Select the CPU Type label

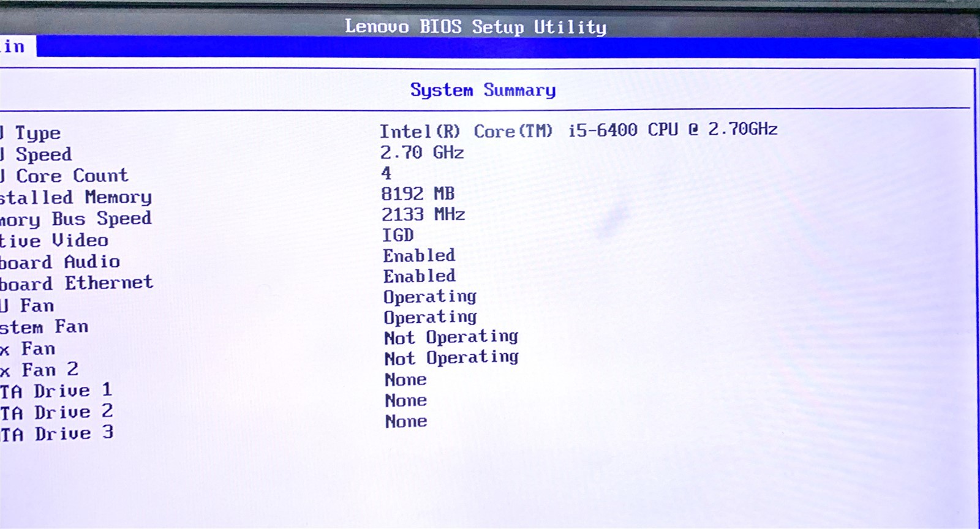tap(31, 133)
